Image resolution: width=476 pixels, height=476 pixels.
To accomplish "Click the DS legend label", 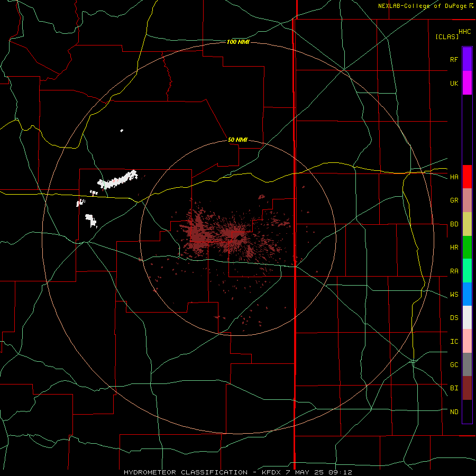I will (454, 318).
